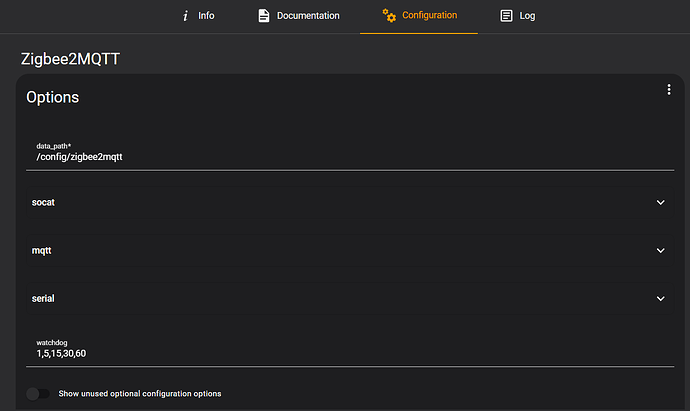Viewport: 690px width, 411px height.
Task: Click the Show unused optional configuration options label
Action: (x=140, y=394)
